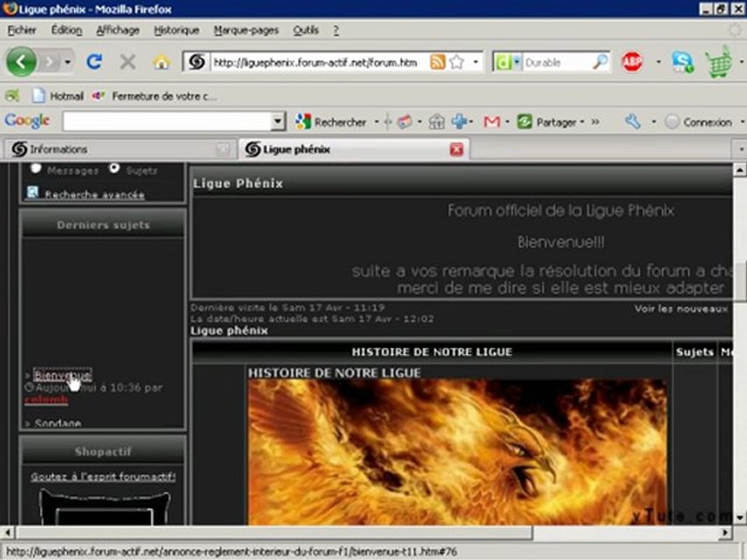
Task: Click the Voir les nouveaux link
Action: pos(682,309)
